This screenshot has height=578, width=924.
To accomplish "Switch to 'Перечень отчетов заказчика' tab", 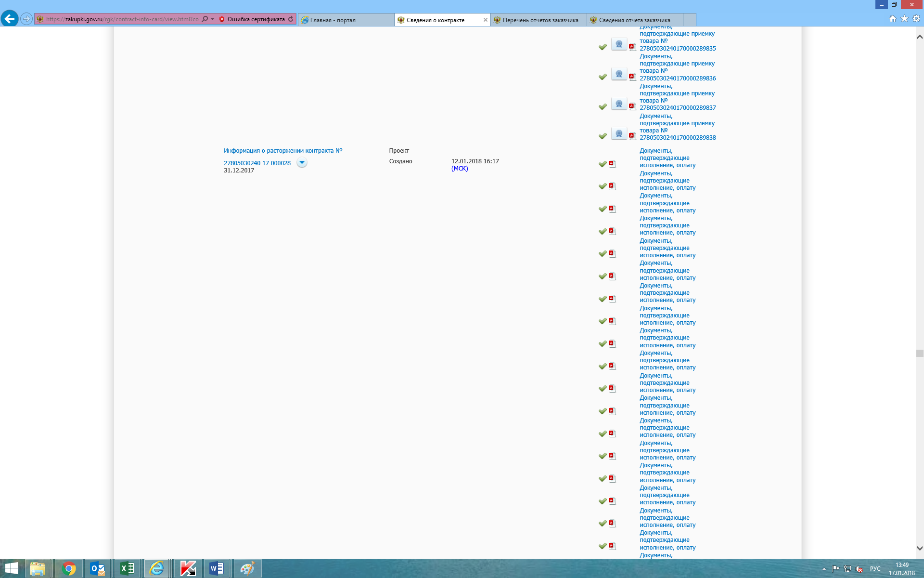I will click(539, 20).
